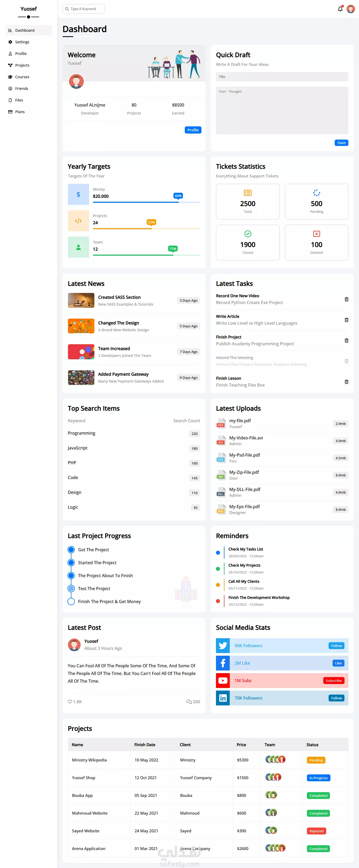Click the Total tickets list icon
The height and width of the screenshot is (868, 359).
click(247, 193)
